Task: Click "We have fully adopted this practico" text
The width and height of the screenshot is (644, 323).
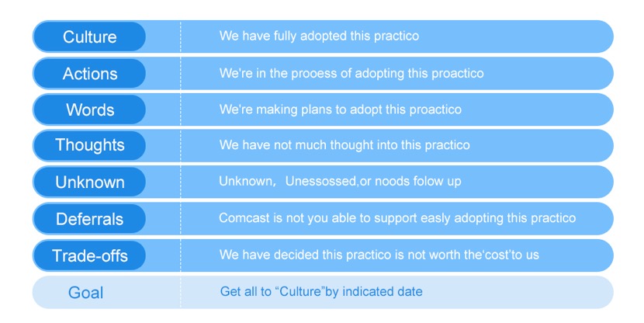Action: coord(319,36)
